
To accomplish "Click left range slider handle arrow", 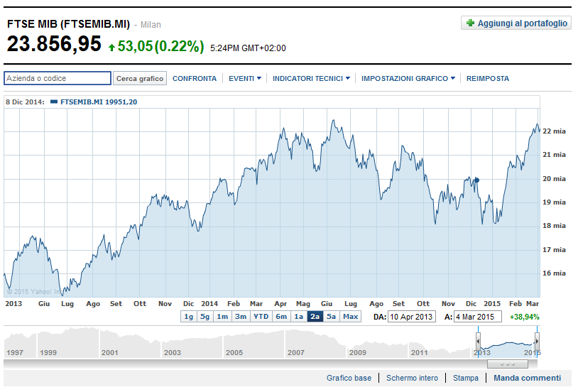I will click(478, 342).
